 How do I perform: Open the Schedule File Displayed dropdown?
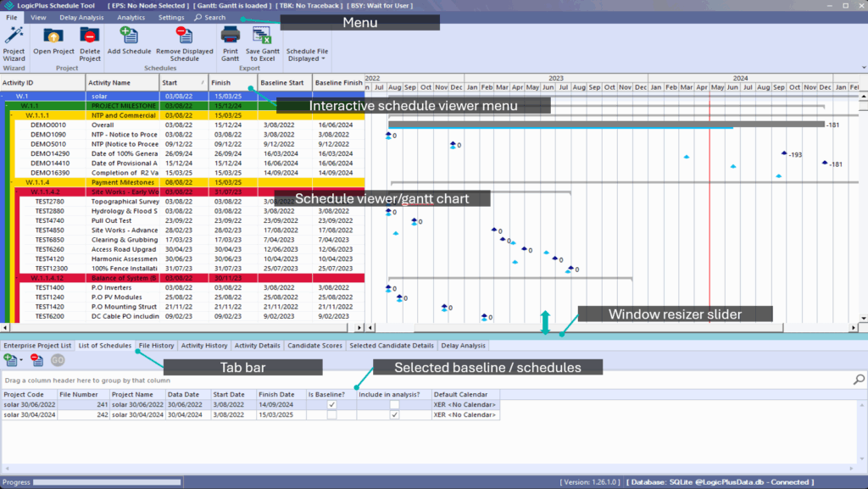[306, 55]
